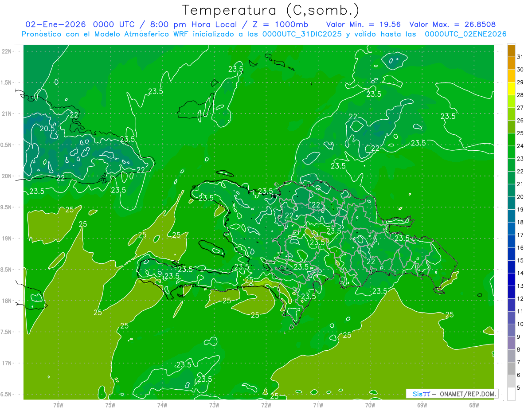Click the orange swatch above 31 on color scale
The height and width of the screenshot is (411, 532).
(511, 51)
